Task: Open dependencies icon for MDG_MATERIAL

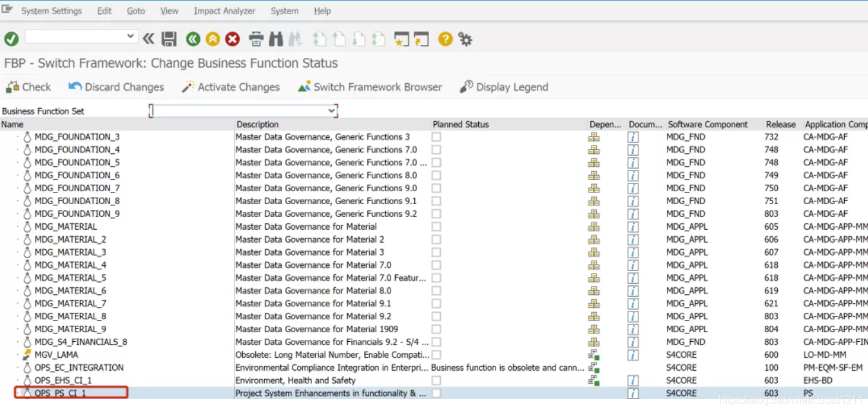Action: [593, 227]
